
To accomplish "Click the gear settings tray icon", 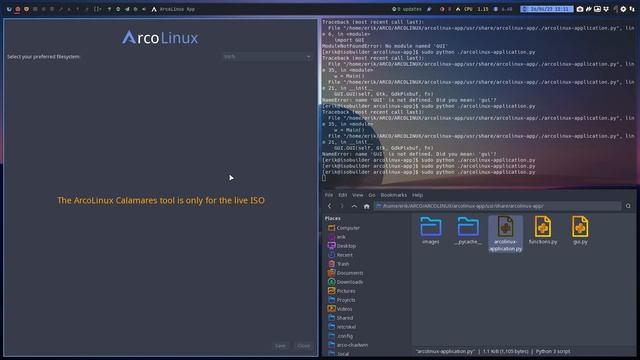I will pyautogui.click(x=623, y=9).
